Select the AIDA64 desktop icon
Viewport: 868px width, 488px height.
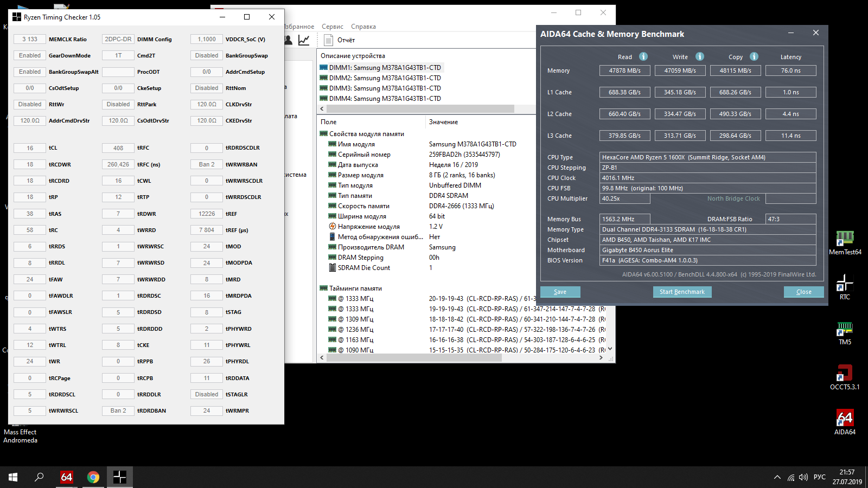click(x=845, y=422)
